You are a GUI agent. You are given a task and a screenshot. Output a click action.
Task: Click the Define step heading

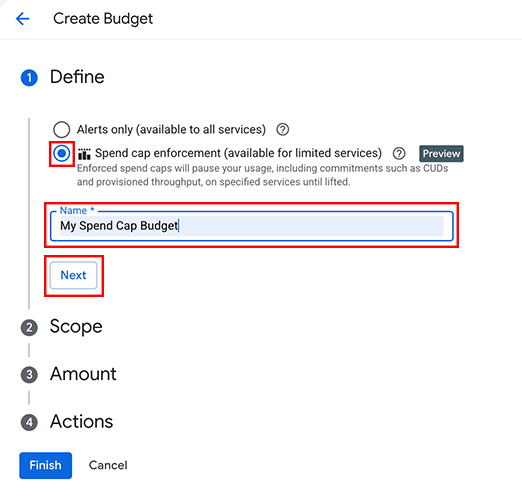77,77
